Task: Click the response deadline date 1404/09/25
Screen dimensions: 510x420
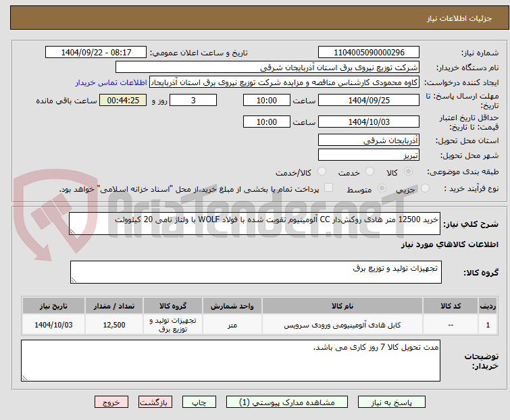Action: [x=369, y=100]
